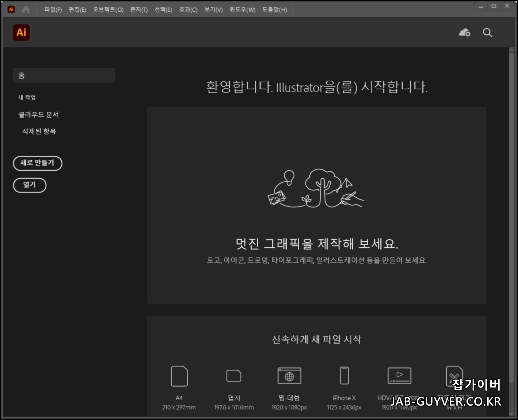
Task: Click the welcome illustration graphic
Action: [x=316, y=188]
